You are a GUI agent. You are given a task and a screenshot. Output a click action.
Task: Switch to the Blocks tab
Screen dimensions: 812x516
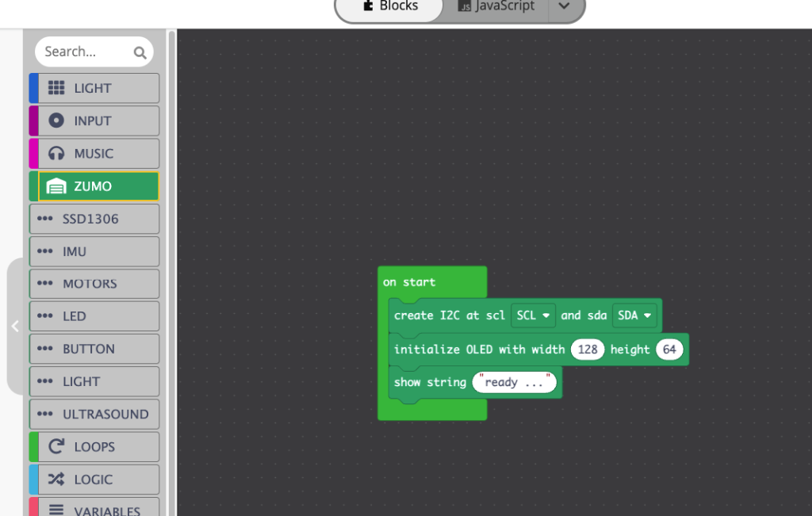pyautogui.click(x=389, y=6)
